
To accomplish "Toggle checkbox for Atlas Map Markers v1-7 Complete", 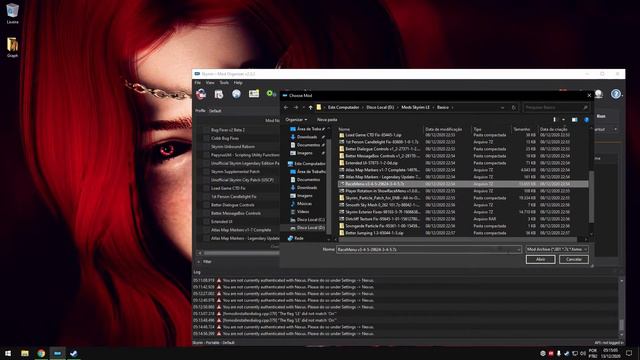I will coord(206,230).
